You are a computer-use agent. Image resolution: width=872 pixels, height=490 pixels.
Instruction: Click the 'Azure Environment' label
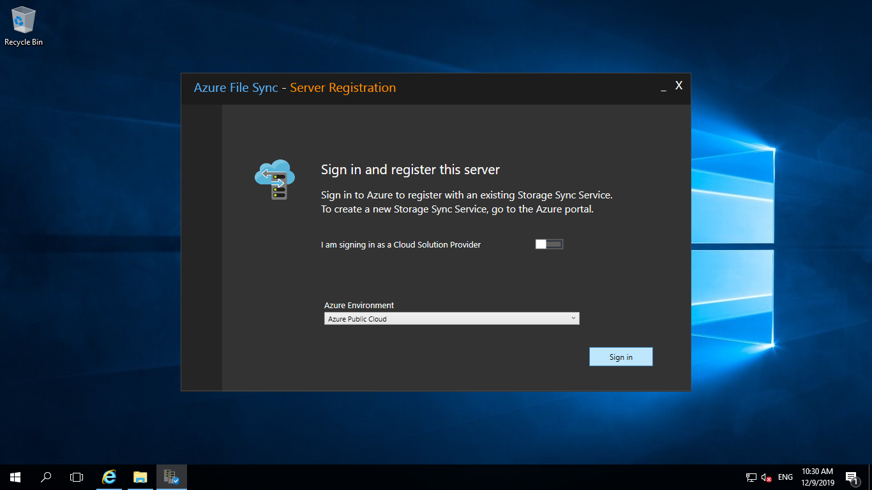[x=359, y=305]
